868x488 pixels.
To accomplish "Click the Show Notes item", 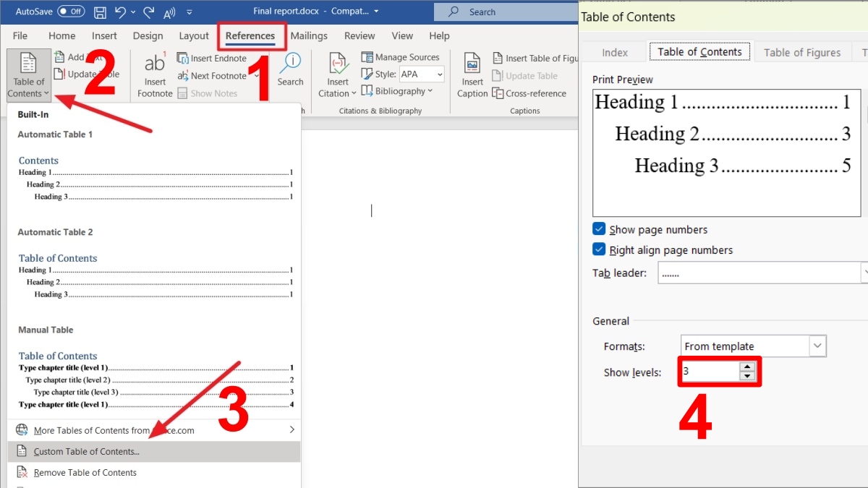I will coord(208,93).
